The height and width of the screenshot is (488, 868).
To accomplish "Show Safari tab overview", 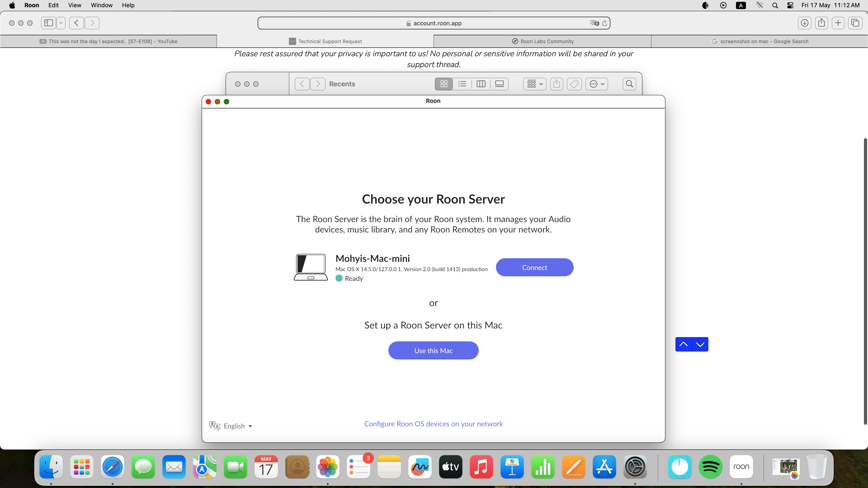I will pos(855,23).
